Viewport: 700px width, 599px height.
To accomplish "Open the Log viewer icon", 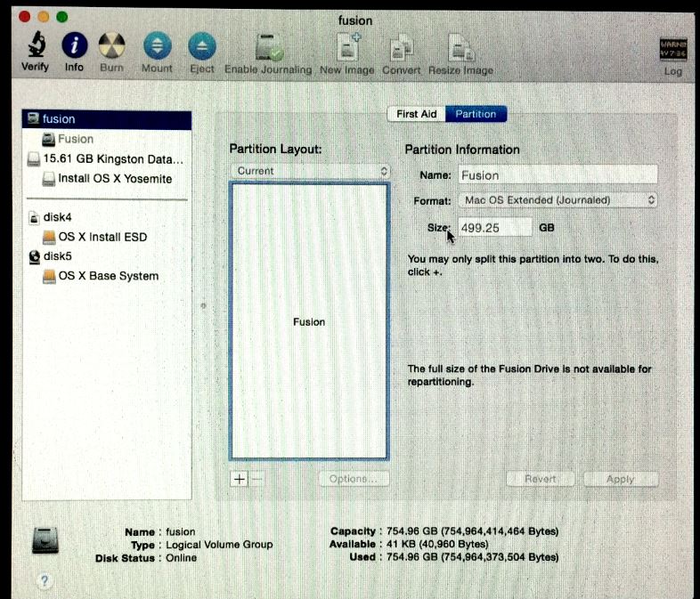I will [672, 49].
